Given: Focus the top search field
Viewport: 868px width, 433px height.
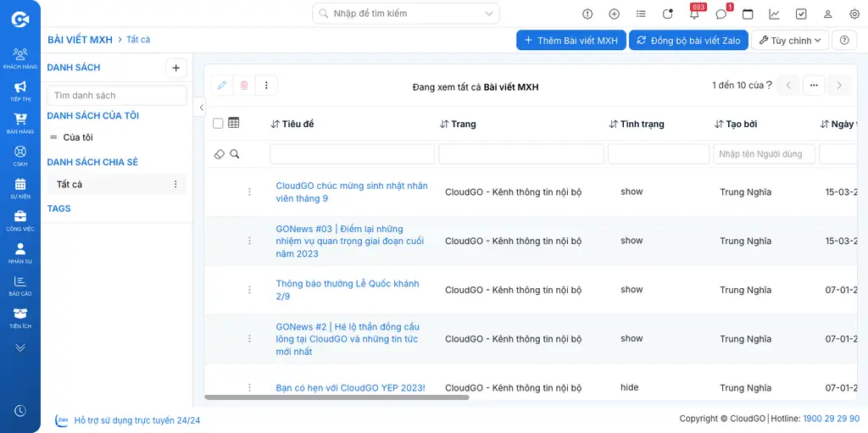Looking at the screenshot, I should [406, 14].
